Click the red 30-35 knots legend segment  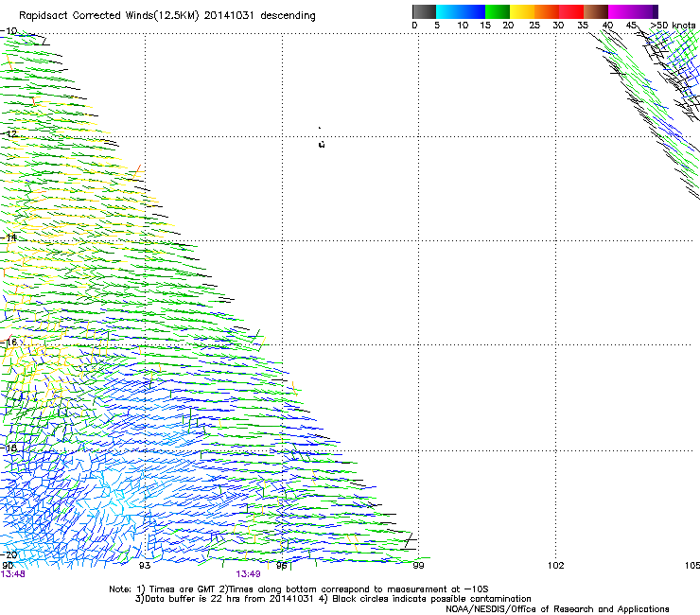[x=571, y=11]
